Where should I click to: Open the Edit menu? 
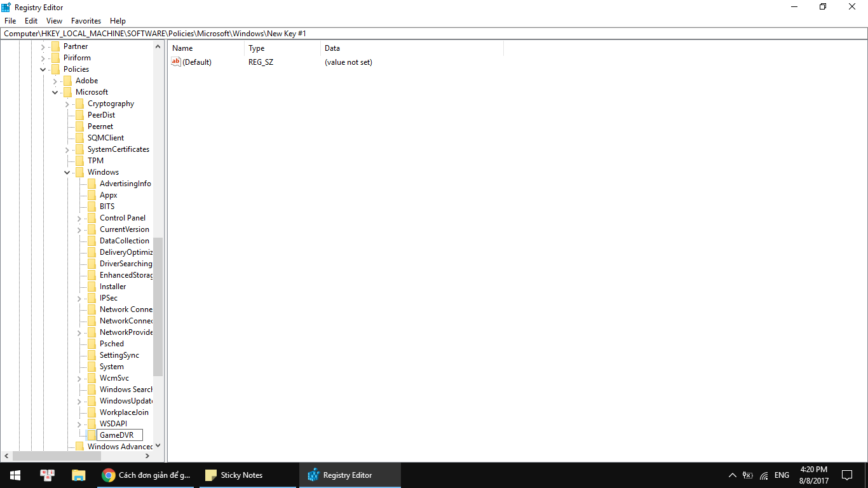tap(31, 20)
